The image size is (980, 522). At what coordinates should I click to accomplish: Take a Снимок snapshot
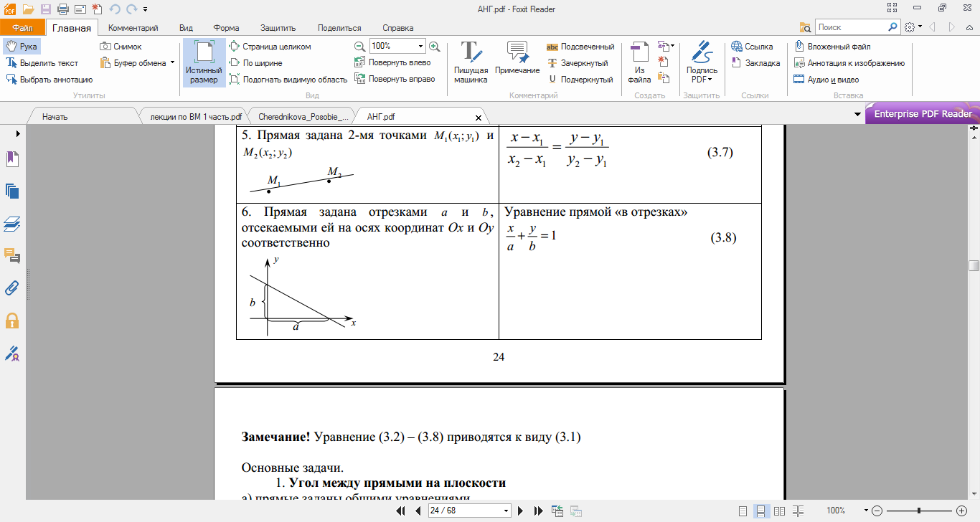pyautogui.click(x=121, y=47)
